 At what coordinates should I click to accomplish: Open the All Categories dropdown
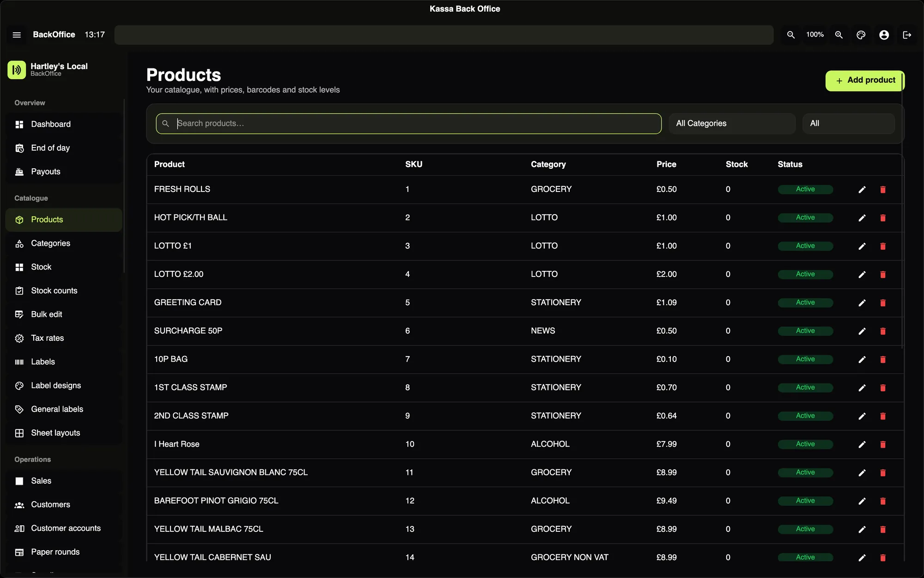732,123
